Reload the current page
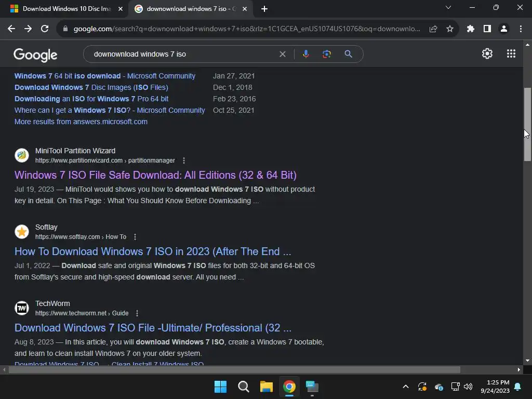The image size is (532, 399). pos(45,29)
